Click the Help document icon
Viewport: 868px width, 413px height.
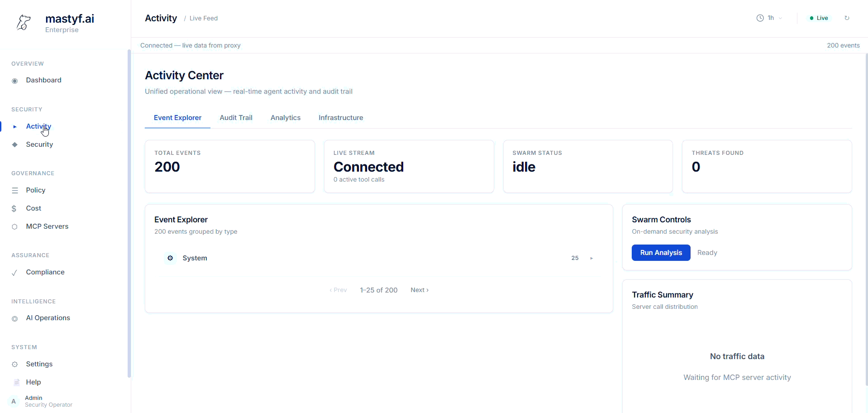coord(17,382)
